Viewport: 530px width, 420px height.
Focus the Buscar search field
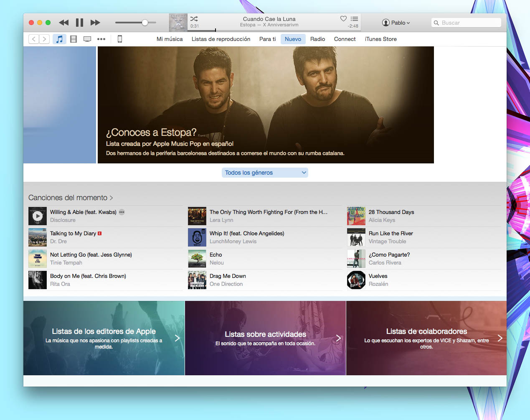(466, 23)
